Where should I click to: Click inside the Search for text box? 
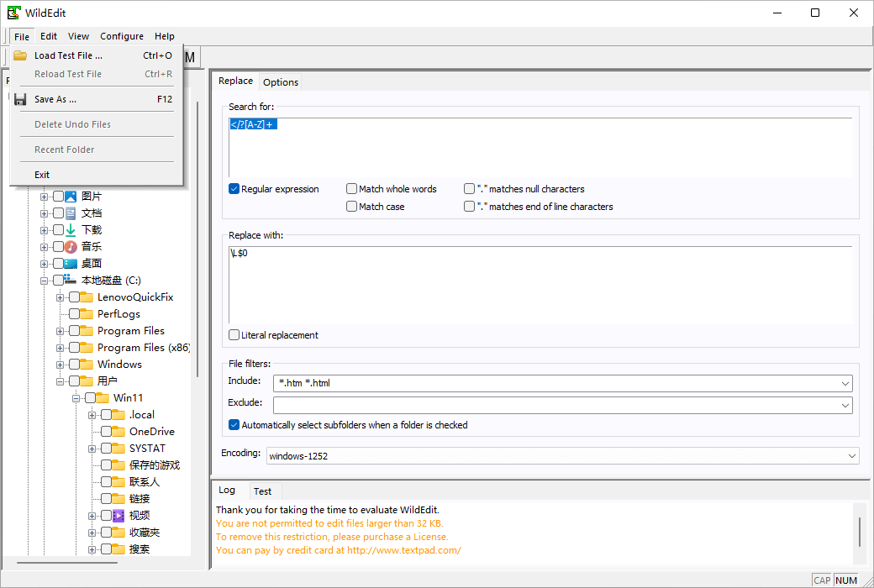tap(540, 148)
